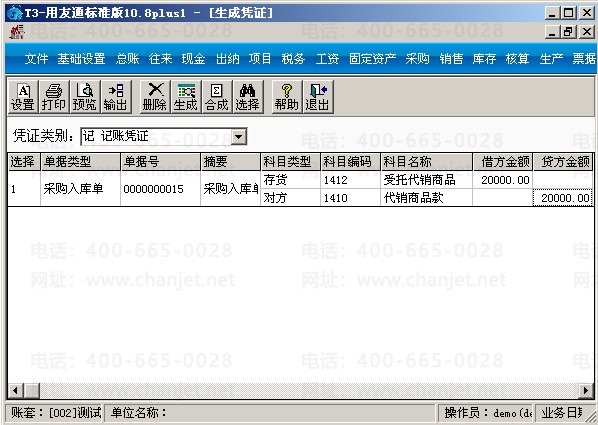Expand the 凭证类别 dropdown arrow
598x425 pixels.
(x=239, y=136)
